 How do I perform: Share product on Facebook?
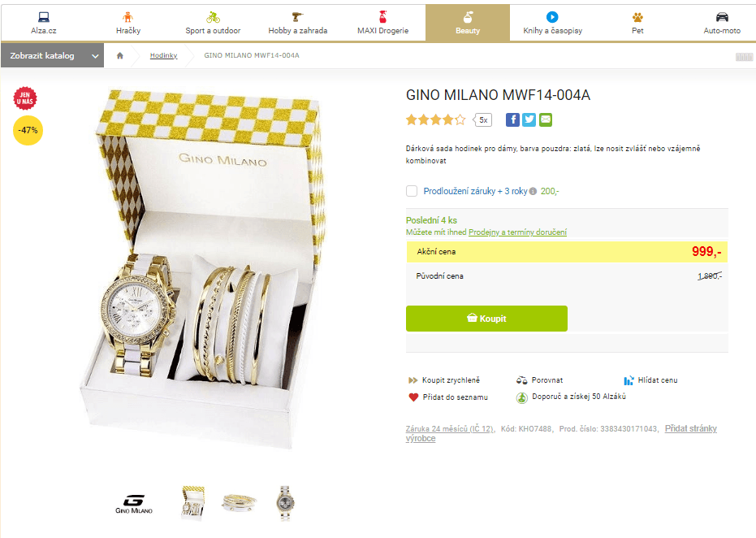512,119
